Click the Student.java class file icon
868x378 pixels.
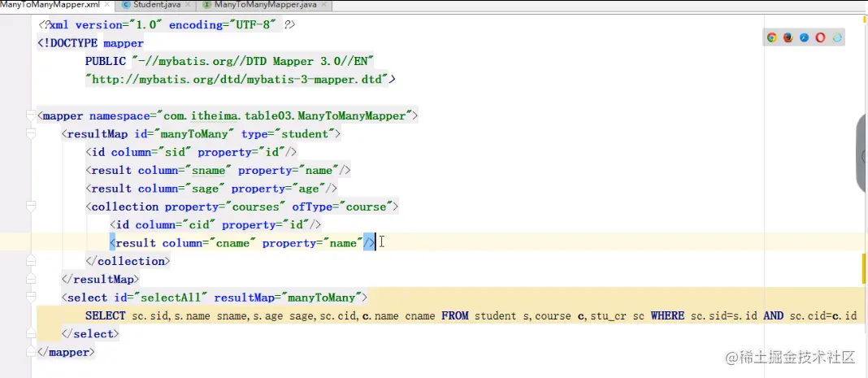[125, 5]
